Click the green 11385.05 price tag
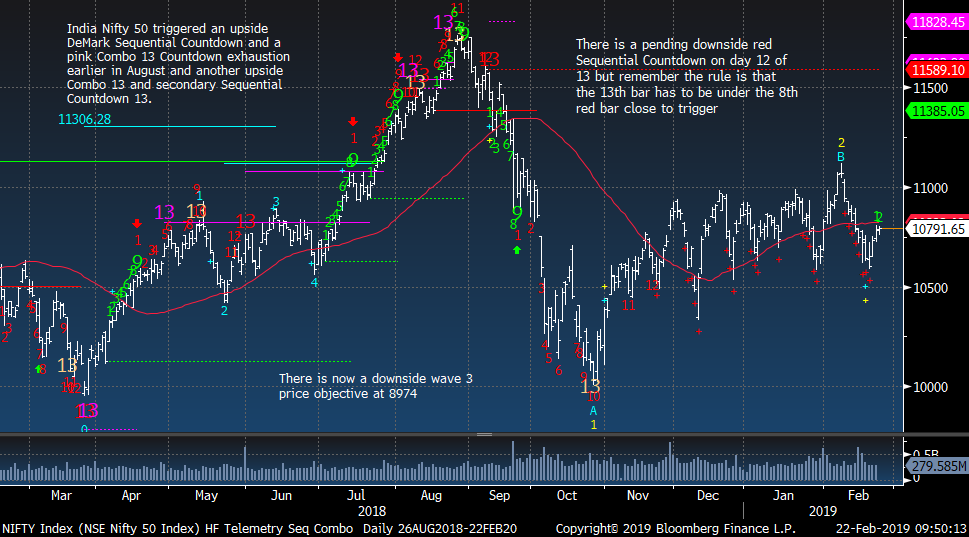 click(936, 111)
